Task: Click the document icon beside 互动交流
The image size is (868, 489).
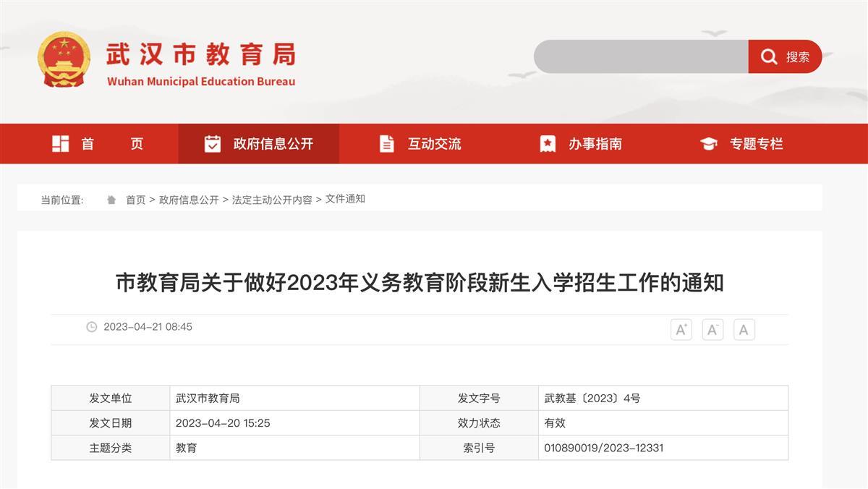Action: tap(387, 144)
